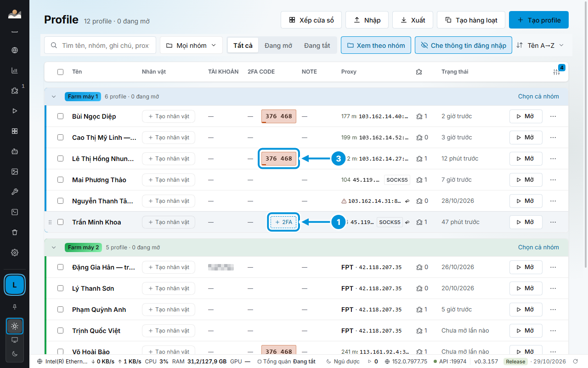The width and height of the screenshot is (588, 368).
Task: Open the trash bin sidebar icon
Action: [15, 232]
